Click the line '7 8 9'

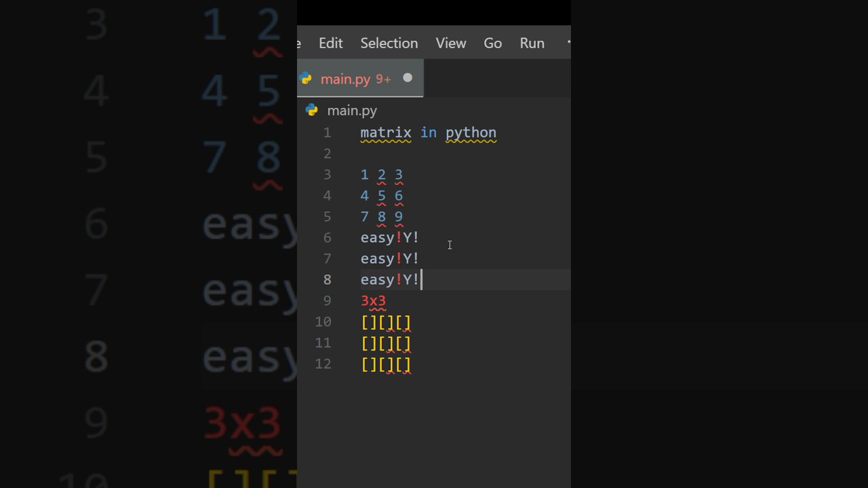[x=382, y=217]
